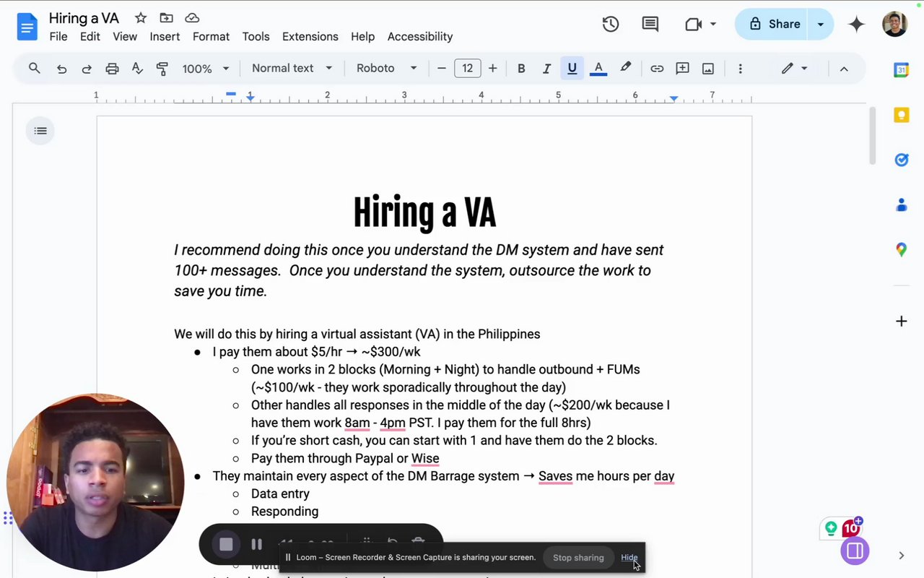Open the Tools menu
Image resolution: width=924 pixels, height=578 pixels.
pos(256,37)
